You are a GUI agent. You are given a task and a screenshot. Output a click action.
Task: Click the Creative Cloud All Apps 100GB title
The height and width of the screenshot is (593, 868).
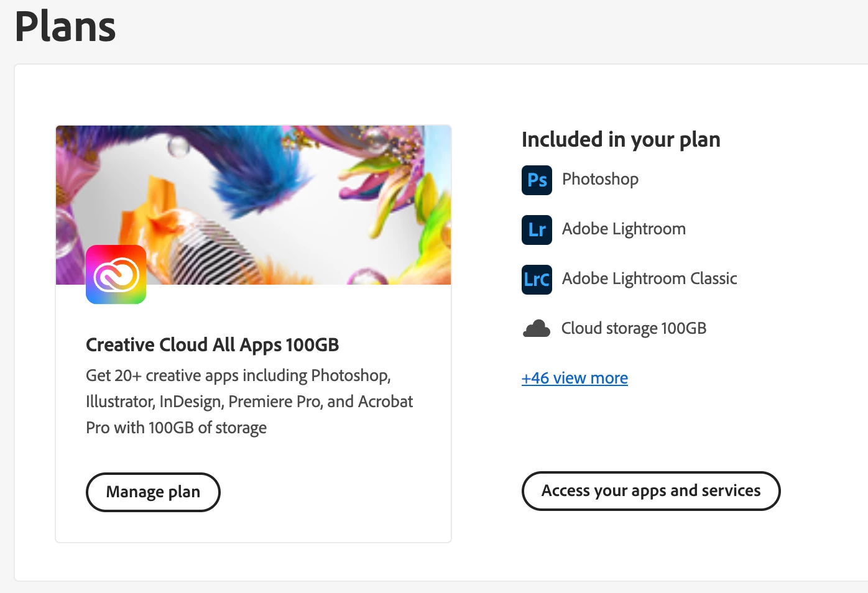point(213,344)
